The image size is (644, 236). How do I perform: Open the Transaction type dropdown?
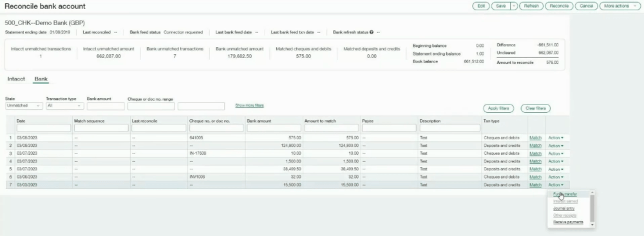pyautogui.click(x=65, y=106)
